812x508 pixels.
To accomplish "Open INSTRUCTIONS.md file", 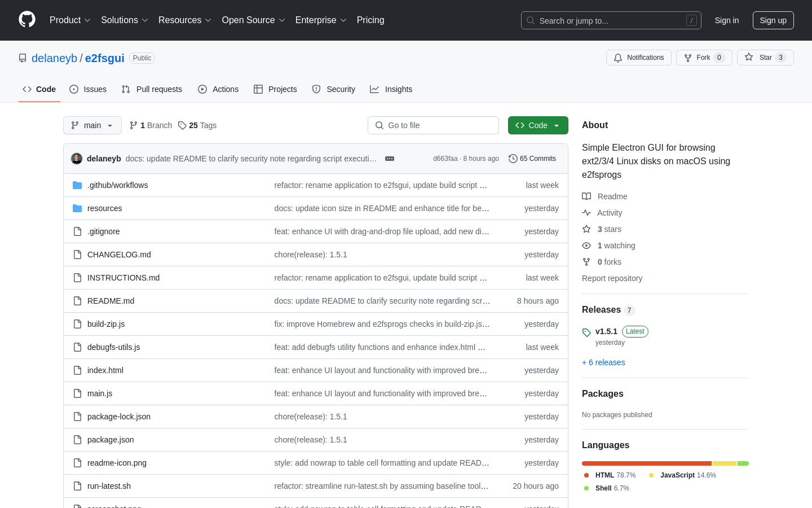I will 123,278.
